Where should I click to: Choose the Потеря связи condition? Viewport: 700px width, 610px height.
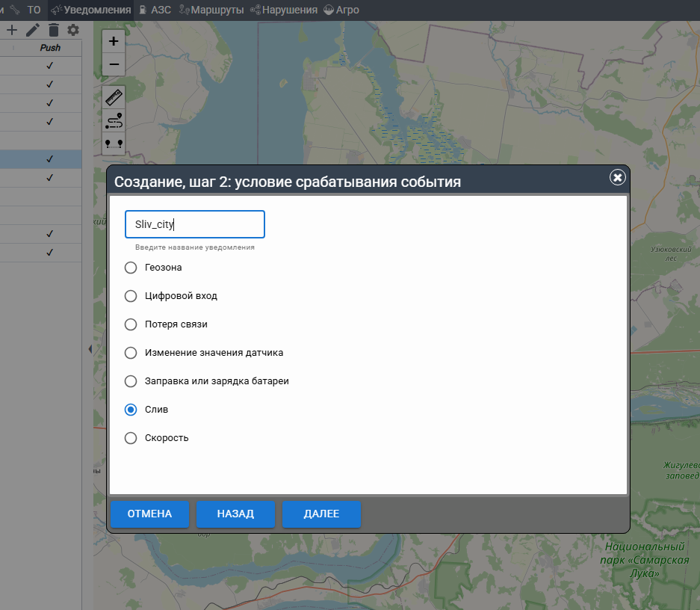pyautogui.click(x=131, y=324)
